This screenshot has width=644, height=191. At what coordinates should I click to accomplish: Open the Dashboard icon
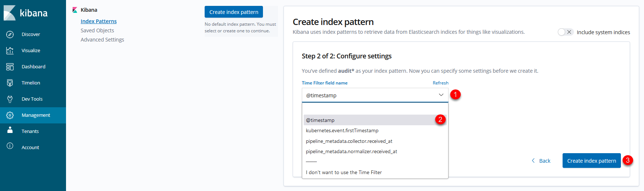click(10, 66)
